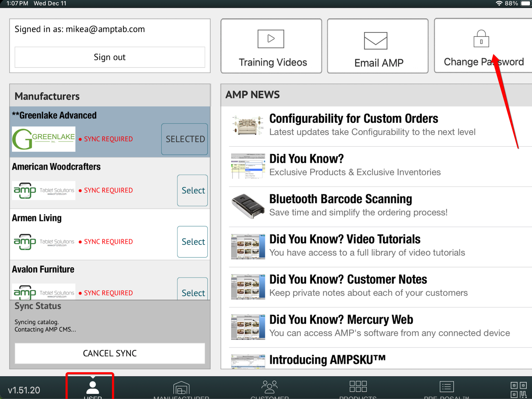
Task: Click the barcode scanner thumbnail image
Action: tap(248, 206)
